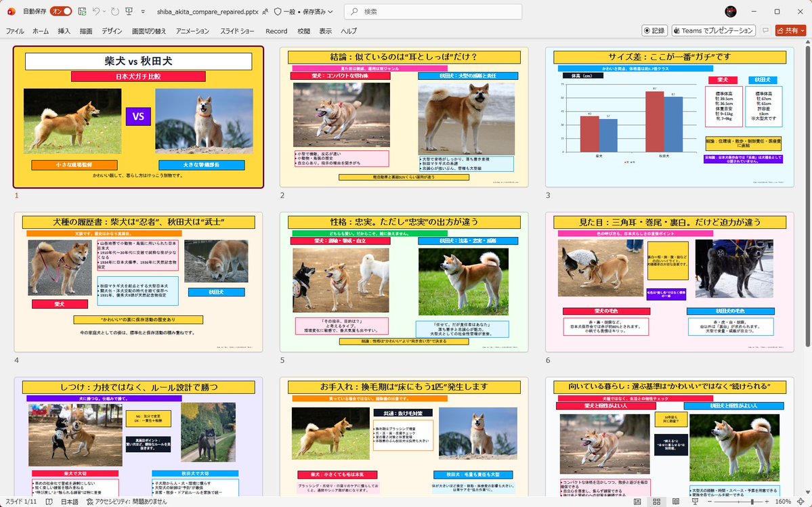Image resolution: width=812 pixels, height=507 pixels.
Task: Select the 描画 tab
Action: (x=86, y=31)
